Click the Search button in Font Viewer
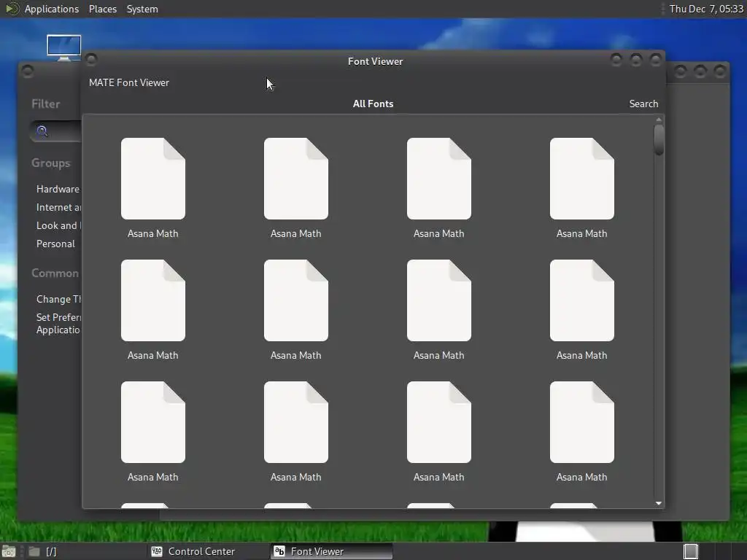747x560 pixels. (x=643, y=104)
